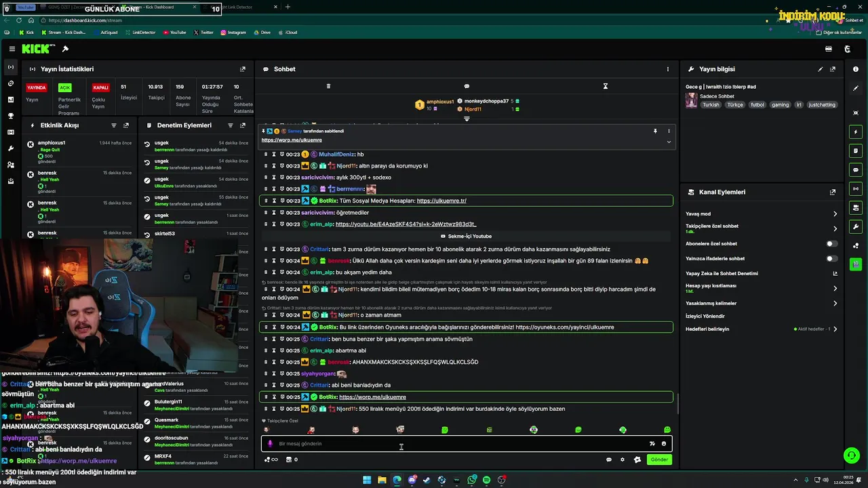Expand Yavaş mod options
The image size is (868, 488).
(835, 214)
